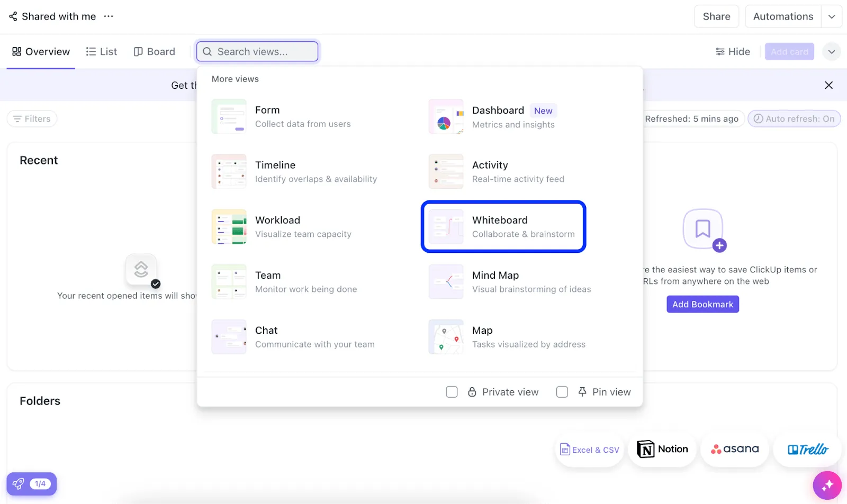
Task: Click the Dashboard pie chart thumbnail
Action: (446, 116)
